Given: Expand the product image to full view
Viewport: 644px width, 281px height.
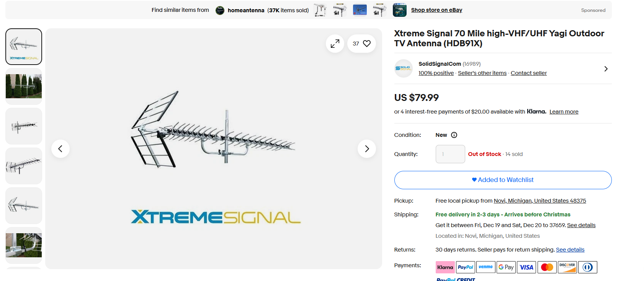Looking at the screenshot, I should point(335,44).
